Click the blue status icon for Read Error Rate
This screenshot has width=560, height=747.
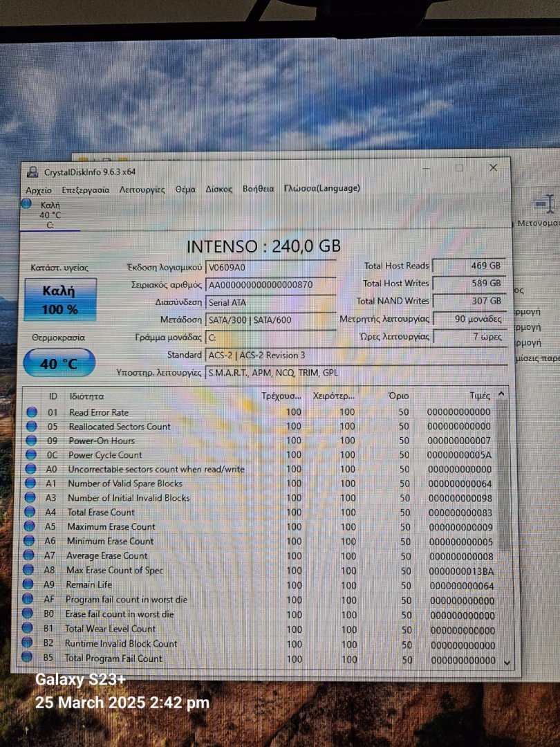pos(31,412)
